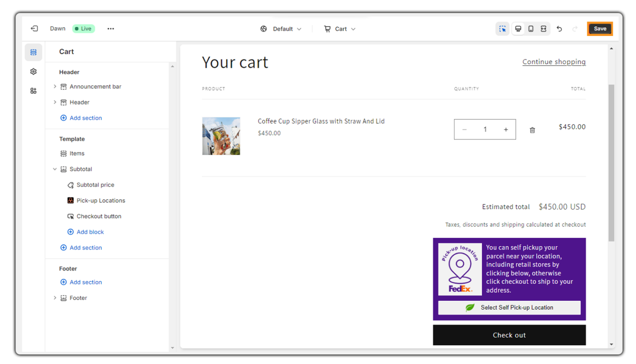The height and width of the screenshot is (364, 636).
Task: Click the preview vertical scrollbar thumb
Action: click(611, 162)
